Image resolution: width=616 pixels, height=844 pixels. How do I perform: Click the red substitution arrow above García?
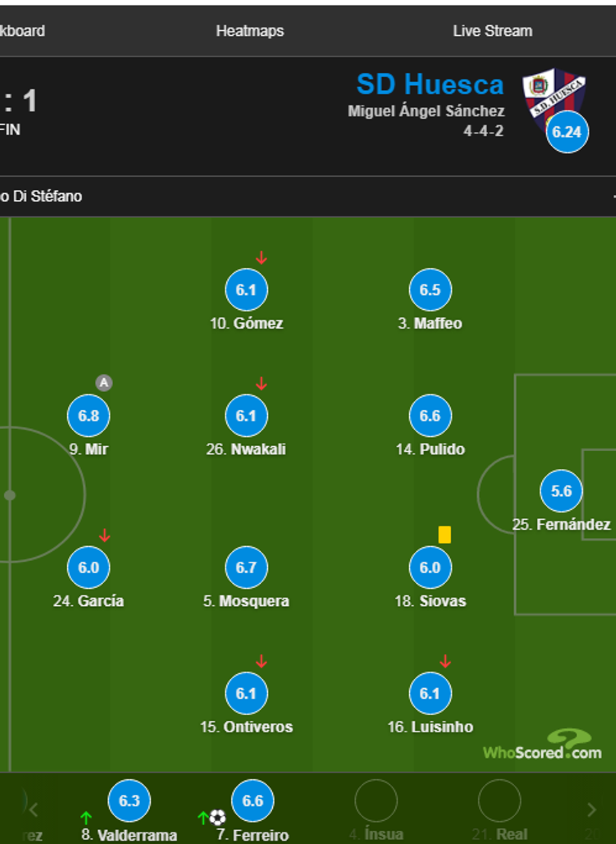click(105, 536)
